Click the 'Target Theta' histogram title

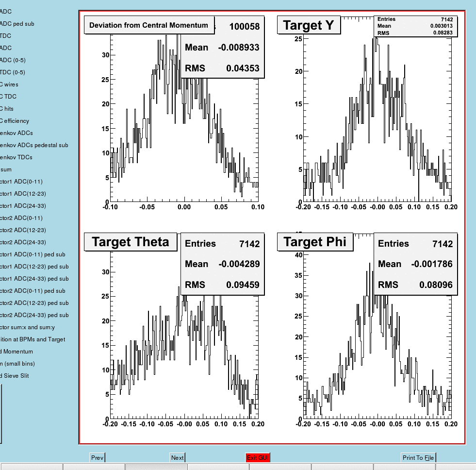[x=130, y=242]
